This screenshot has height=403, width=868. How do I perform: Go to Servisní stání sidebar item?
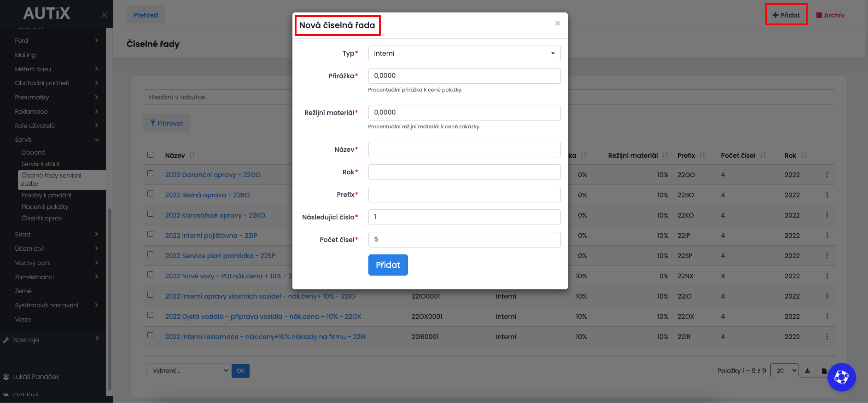click(40, 164)
